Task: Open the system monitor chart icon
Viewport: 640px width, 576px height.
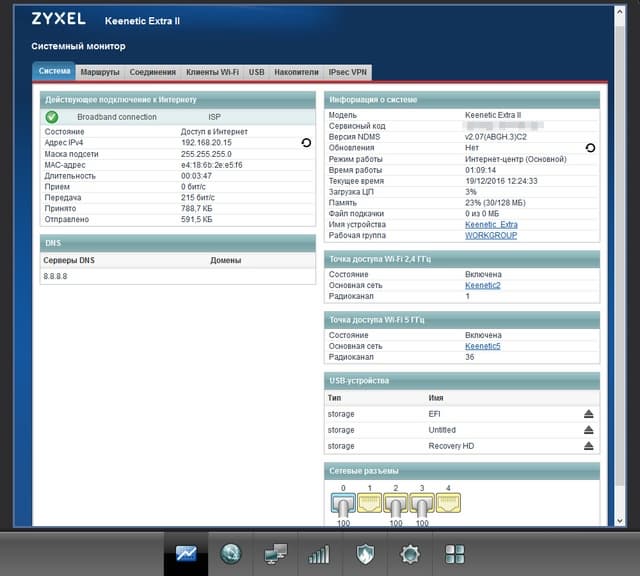Action: (186, 554)
